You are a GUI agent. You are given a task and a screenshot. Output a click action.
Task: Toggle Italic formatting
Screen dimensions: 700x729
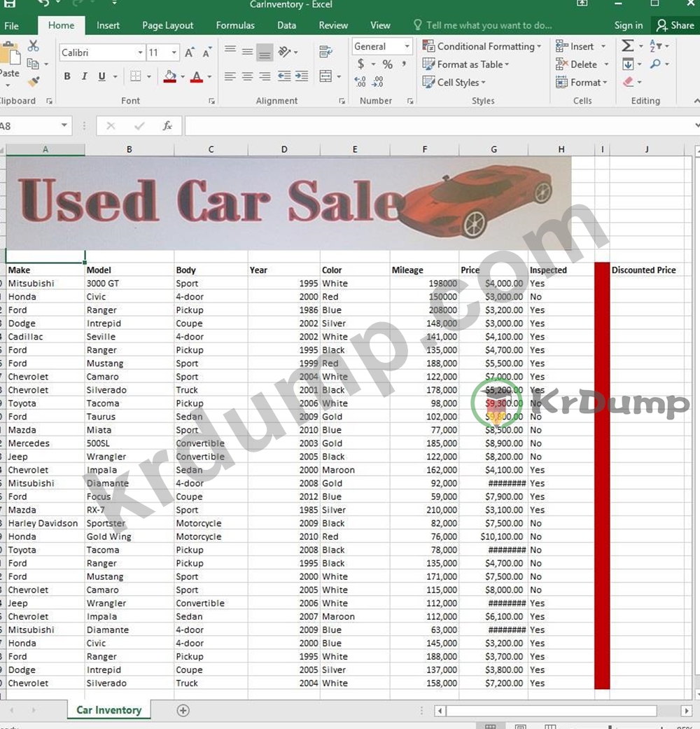click(84, 76)
